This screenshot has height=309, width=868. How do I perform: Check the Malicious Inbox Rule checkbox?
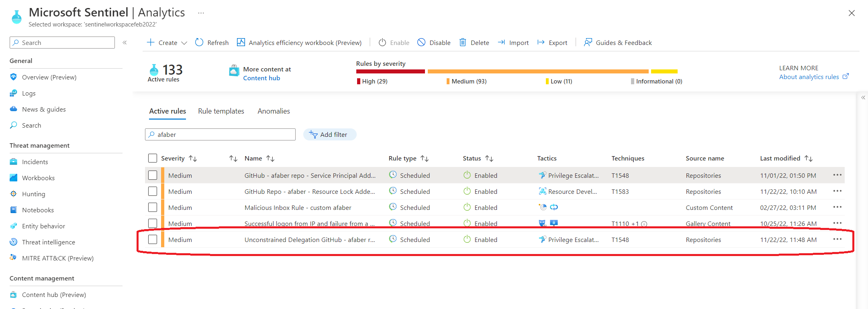point(153,207)
